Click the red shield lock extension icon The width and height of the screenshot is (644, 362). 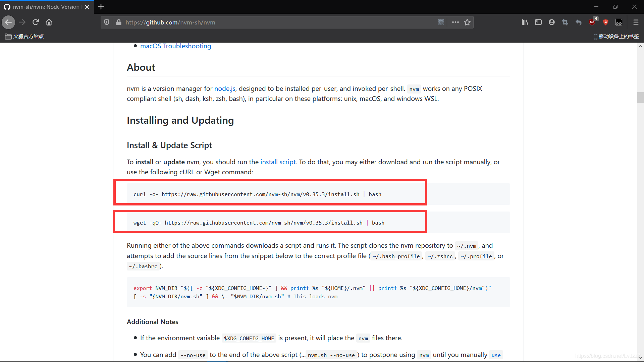(605, 22)
